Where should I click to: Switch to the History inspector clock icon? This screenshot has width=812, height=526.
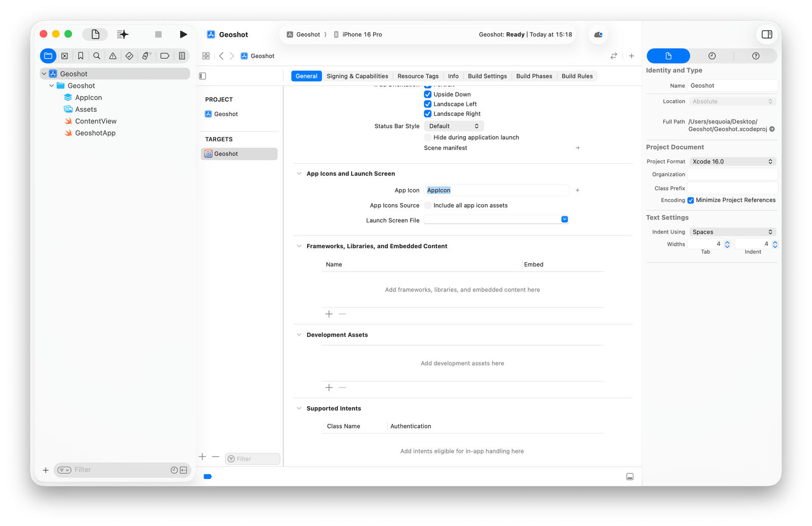tap(712, 56)
